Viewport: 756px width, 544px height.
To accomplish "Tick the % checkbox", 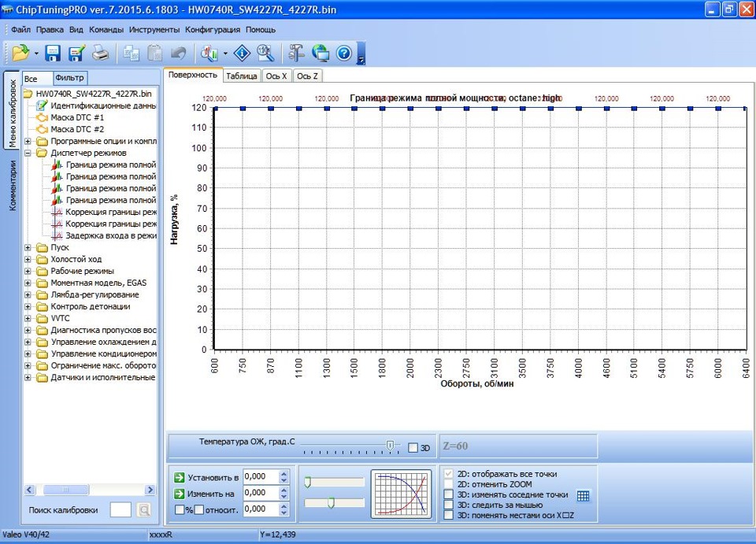I will (x=180, y=509).
